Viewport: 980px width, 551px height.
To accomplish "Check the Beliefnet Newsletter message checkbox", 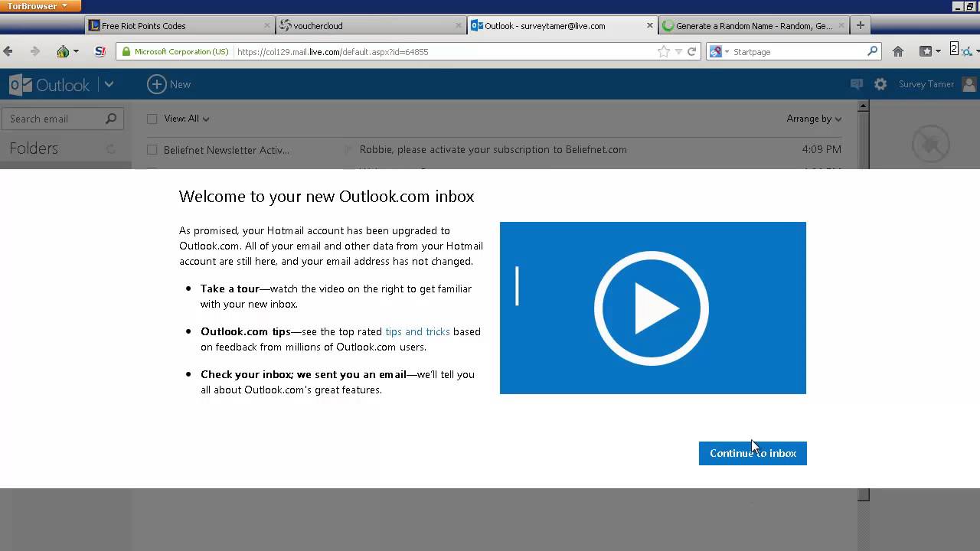I will (152, 150).
